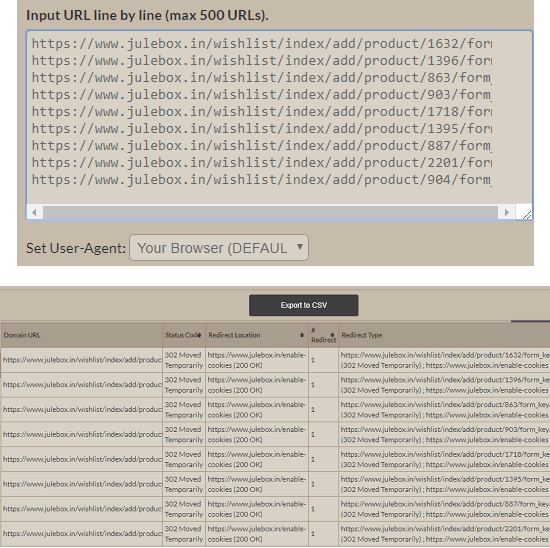Image resolution: width=550 pixels, height=548 pixels.
Task: Click the Redirect Type cell containing product/2201
Action: pos(444,534)
